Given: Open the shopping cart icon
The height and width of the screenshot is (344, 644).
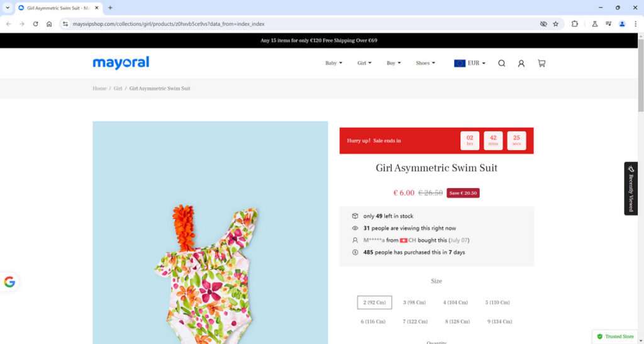Looking at the screenshot, I should pyautogui.click(x=541, y=64).
